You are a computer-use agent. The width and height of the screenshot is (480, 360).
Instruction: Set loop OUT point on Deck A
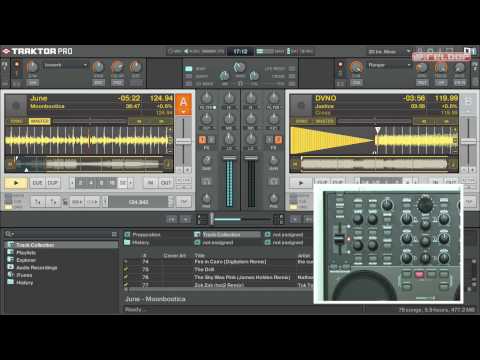pyautogui.click(x=165, y=183)
